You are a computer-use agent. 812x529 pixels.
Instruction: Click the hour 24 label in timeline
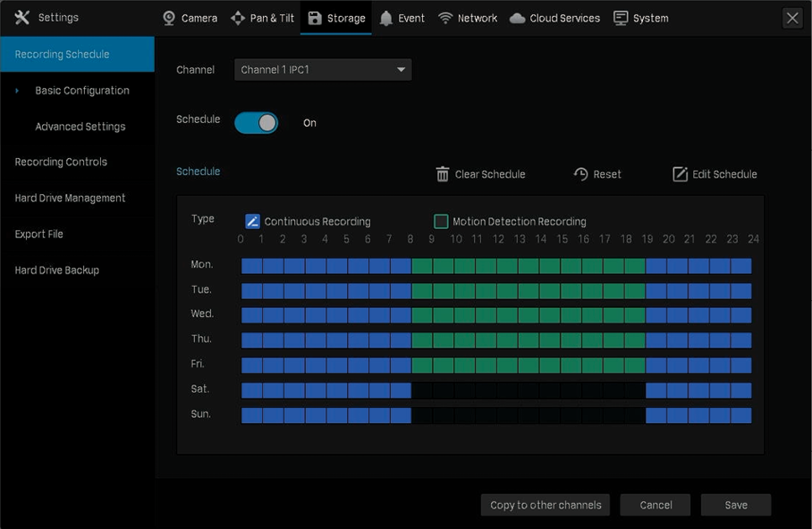click(753, 239)
